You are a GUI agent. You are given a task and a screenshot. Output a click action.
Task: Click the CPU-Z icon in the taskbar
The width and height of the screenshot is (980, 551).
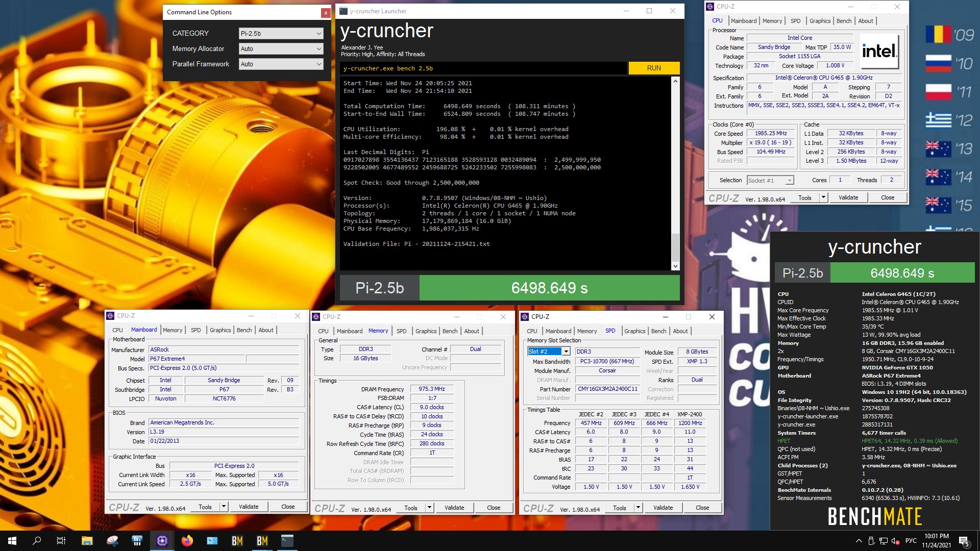tap(162, 541)
